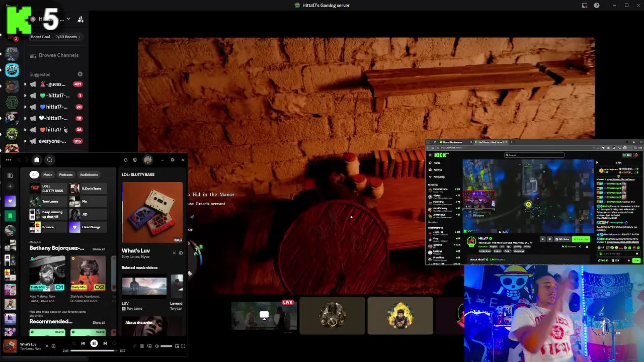The width and height of the screenshot is (644, 362).
Task: Select the Music filter chip in Spotify
Action: (x=48, y=174)
